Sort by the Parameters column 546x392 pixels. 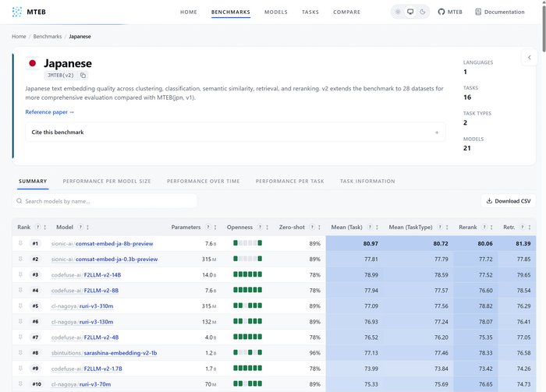tap(215, 227)
